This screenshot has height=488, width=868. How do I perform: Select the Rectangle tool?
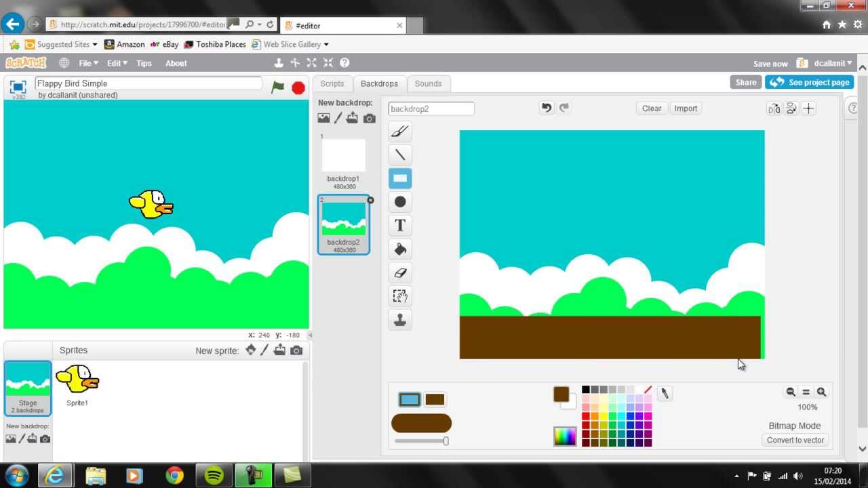pos(400,178)
